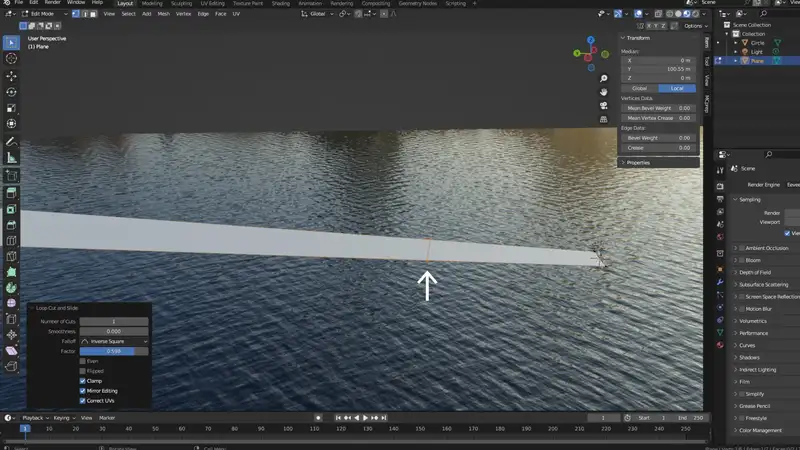Switch to the Shading workspace tab
This screenshot has width=800, height=450.
coord(281,3)
